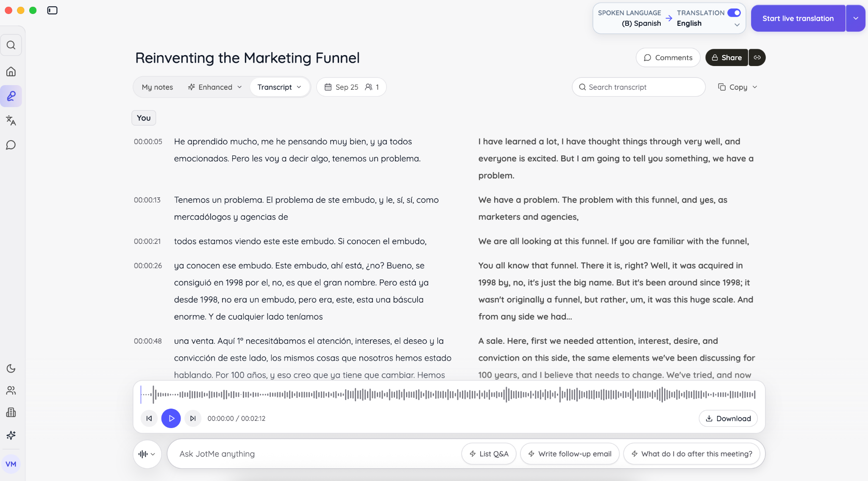
Task: Click the Ask JotMe anything input
Action: 314,454
